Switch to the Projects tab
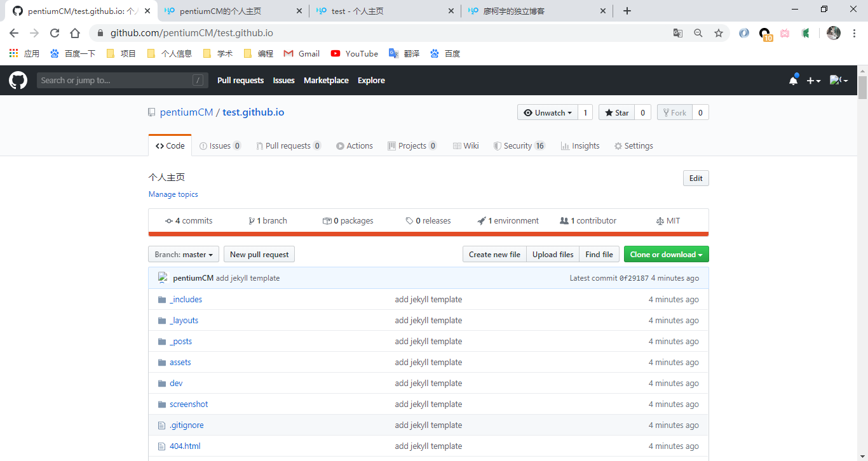The width and height of the screenshot is (868, 461). coord(412,145)
